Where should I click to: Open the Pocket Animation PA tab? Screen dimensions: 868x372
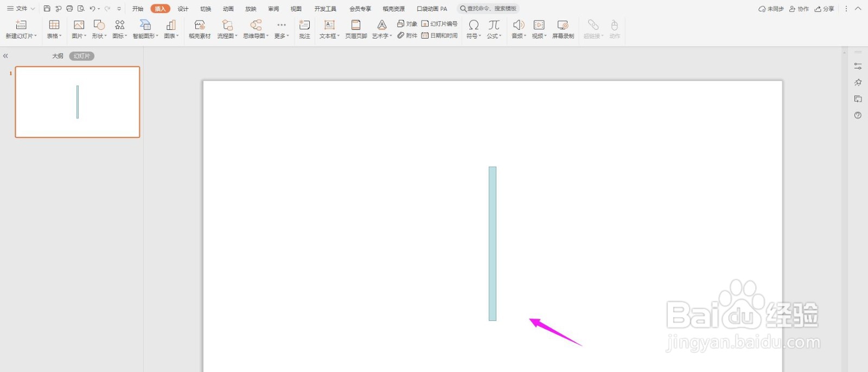432,9
